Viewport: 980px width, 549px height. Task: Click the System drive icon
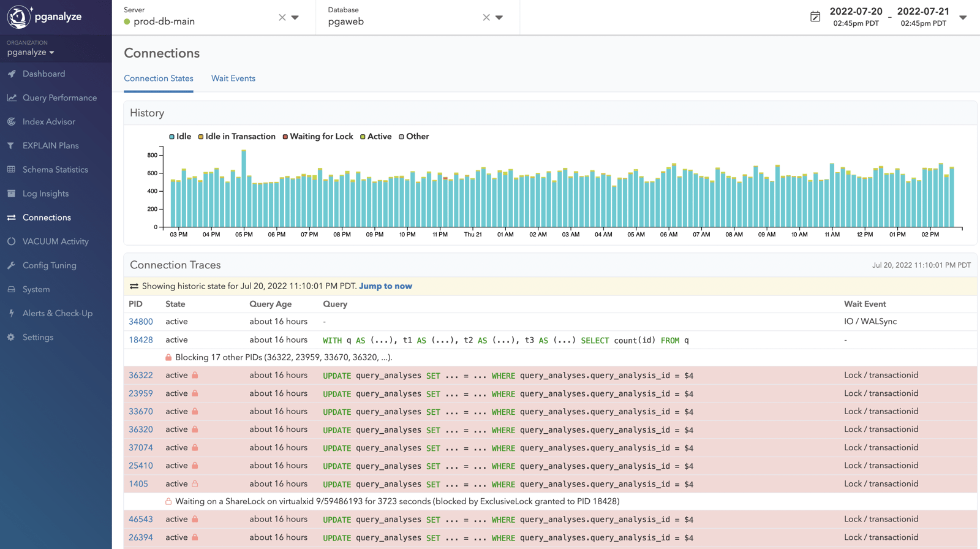point(11,289)
